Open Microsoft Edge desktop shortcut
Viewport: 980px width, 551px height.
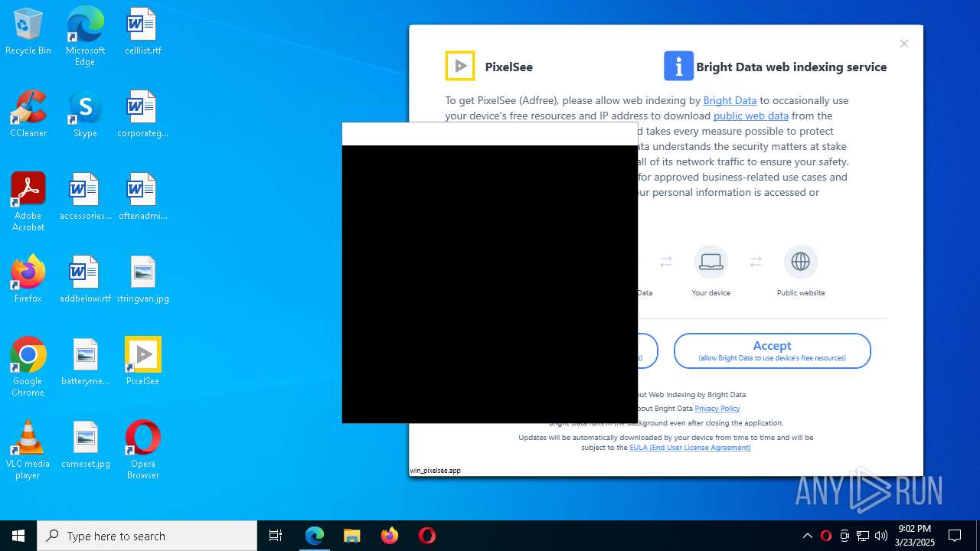[85, 36]
